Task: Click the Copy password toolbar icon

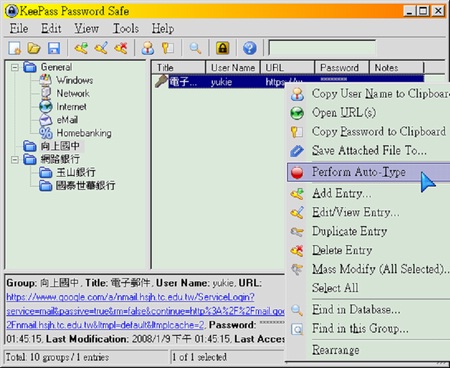Action: [x=168, y=48]
